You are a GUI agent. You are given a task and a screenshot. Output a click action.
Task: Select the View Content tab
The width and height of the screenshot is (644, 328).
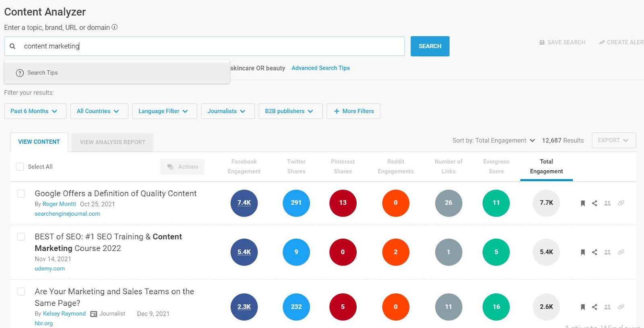click(x=39, y=142)
